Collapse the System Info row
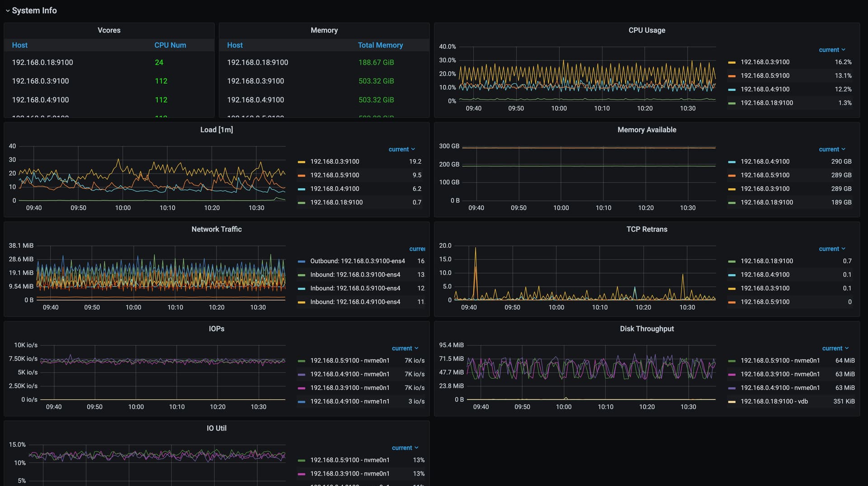Image resolution: width=868 pixels, height=486 pixels. point(31,10)
